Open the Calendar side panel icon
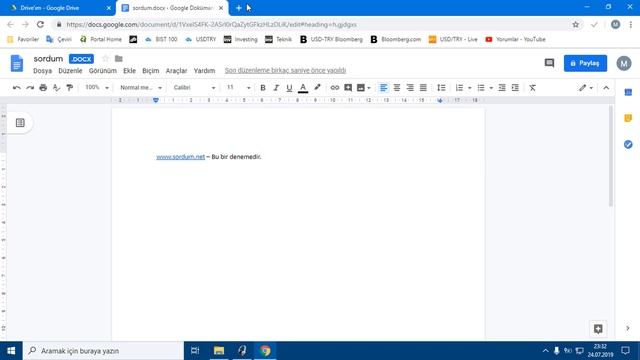 click(x=628, y=92)
